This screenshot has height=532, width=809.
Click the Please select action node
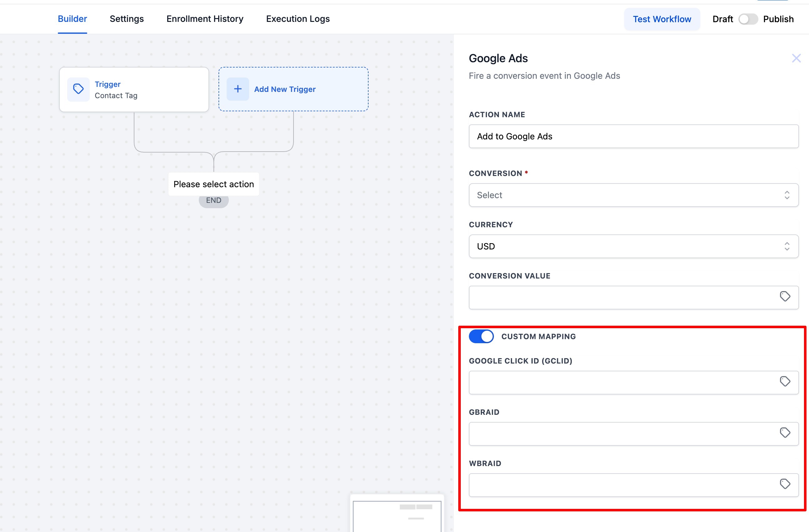click(214, 184)
